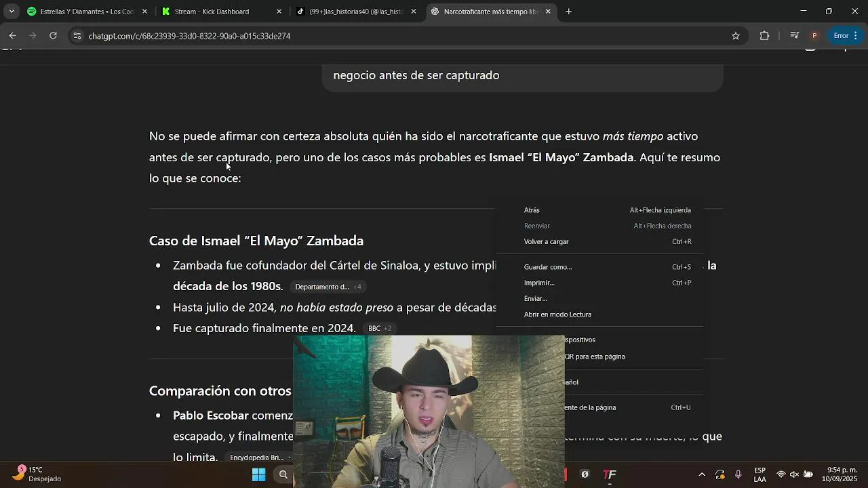This screenshot has height=488, width=868.
Task: Click the muted volume tray icon
Action: (795, 474)
